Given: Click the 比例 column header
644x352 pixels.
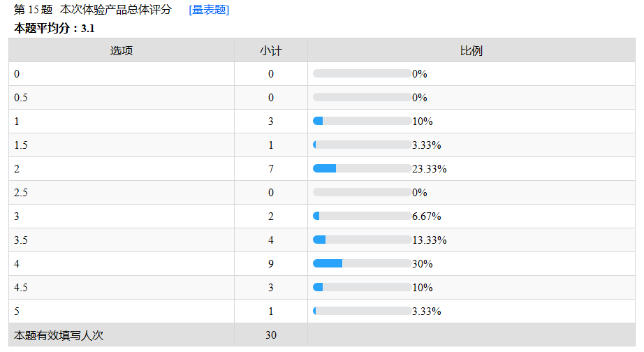Looking at the screenshot, I should tap(471, 50).
